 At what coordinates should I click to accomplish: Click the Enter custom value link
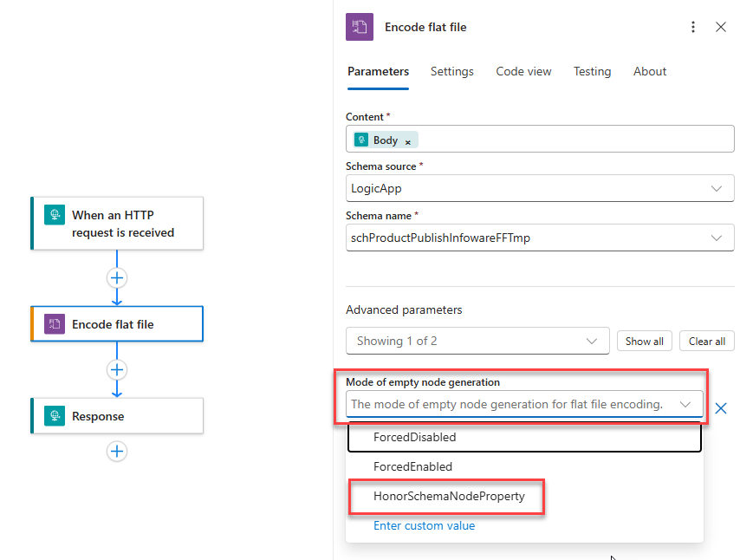click(x=424, y=525)
